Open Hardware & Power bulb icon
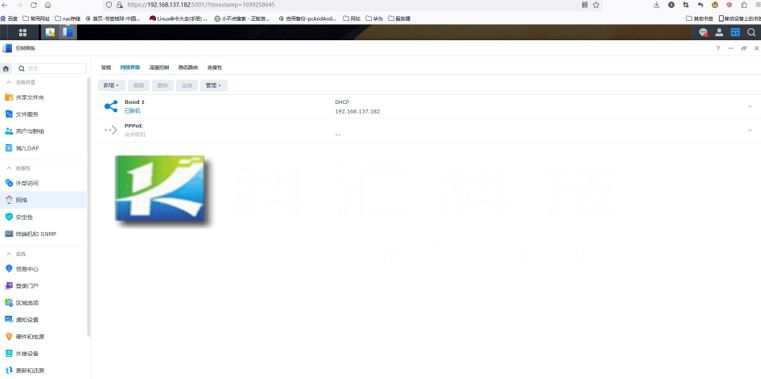Image resolution: width=761 pixels, height=379 pixels. (x=9, y=336)
